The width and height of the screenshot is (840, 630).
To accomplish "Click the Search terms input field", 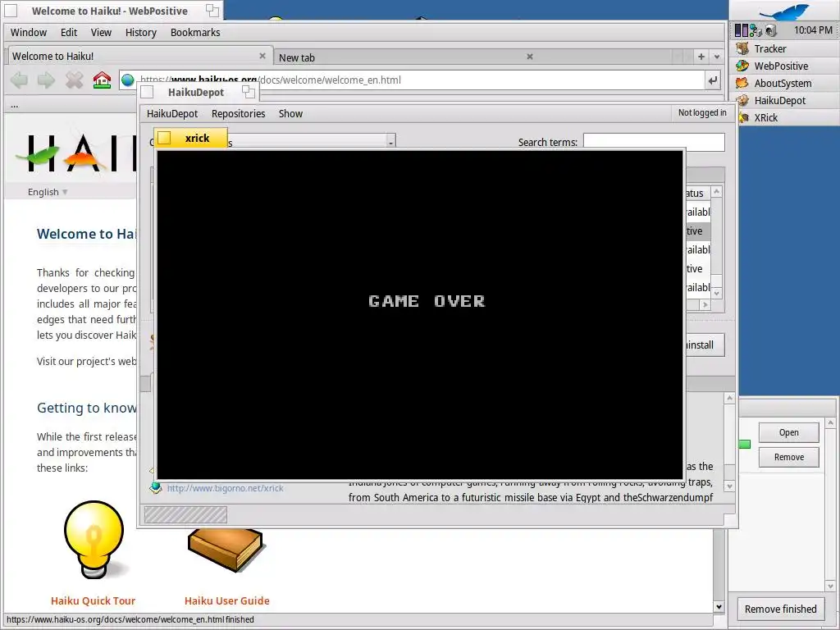I will (654, 142).
